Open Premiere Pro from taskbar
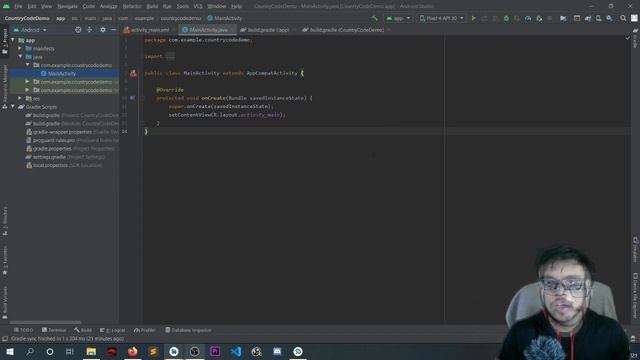 tap(215, 351)
